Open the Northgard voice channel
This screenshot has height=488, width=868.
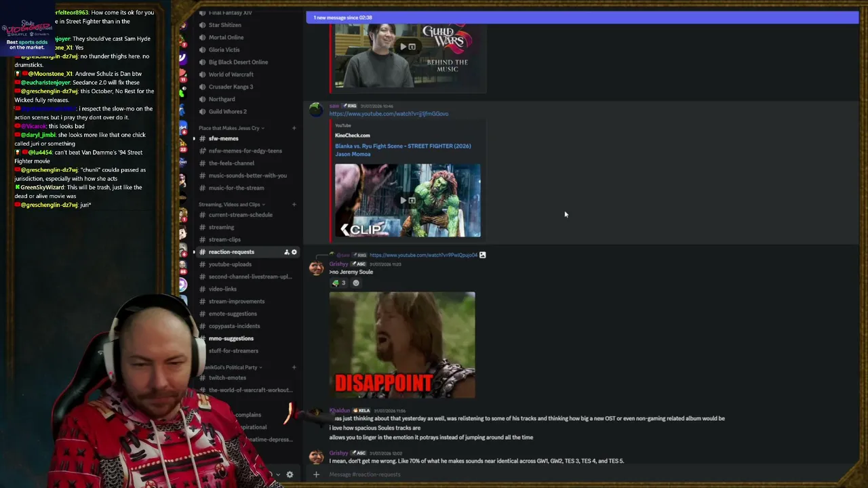pyautogui.click(x=222, y=99)
